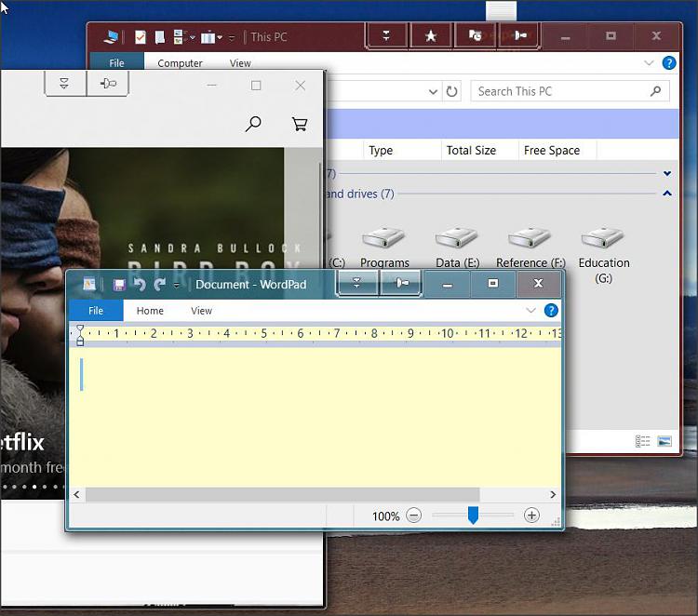Collapse the Devices and drives group chevron
This screenshot has width=698, height=616.
667,194
